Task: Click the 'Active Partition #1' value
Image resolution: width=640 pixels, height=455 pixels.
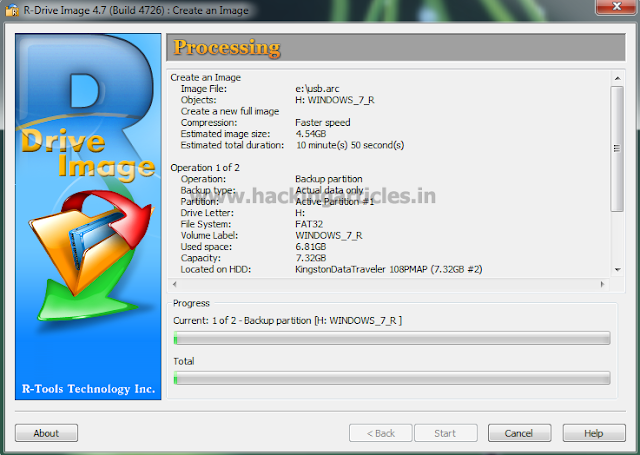Action: [x=335, y=202]
